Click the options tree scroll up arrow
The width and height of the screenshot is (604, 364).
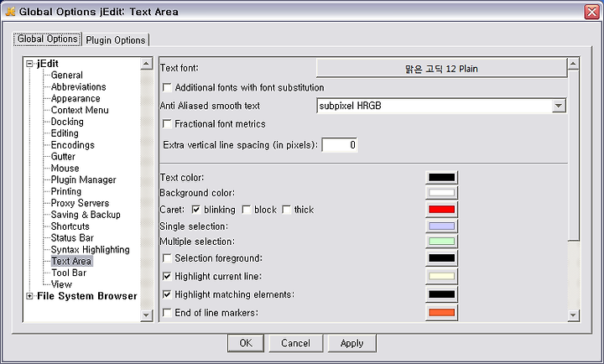147,64
